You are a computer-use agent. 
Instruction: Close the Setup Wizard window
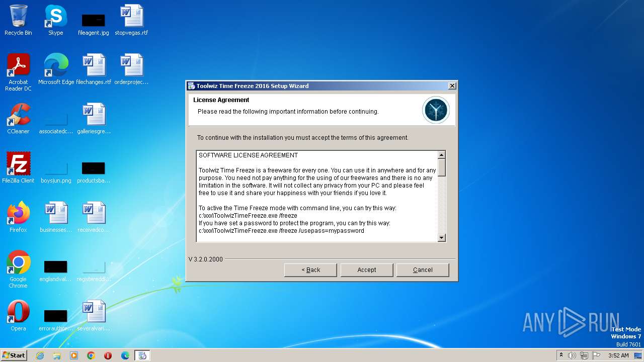(452, 86)
